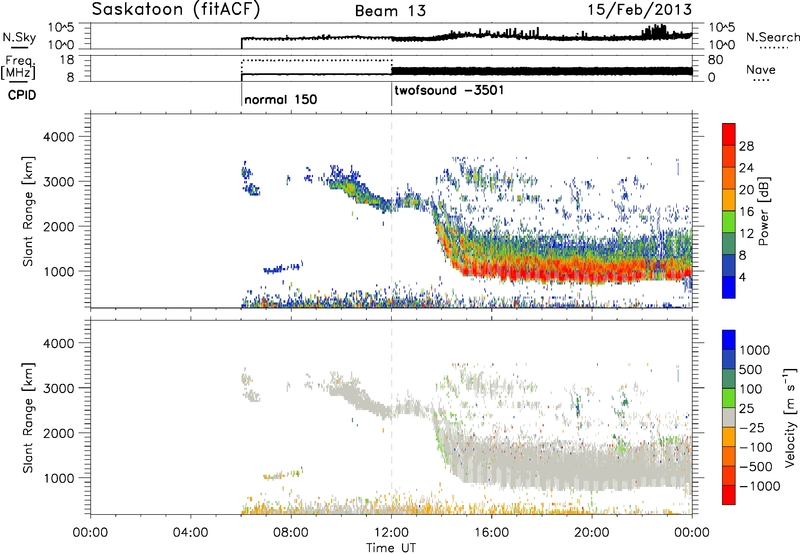The image size is (800, 554).
Task: Click the '3000' tick in velocity panel
Action: [x=58, y=388]
